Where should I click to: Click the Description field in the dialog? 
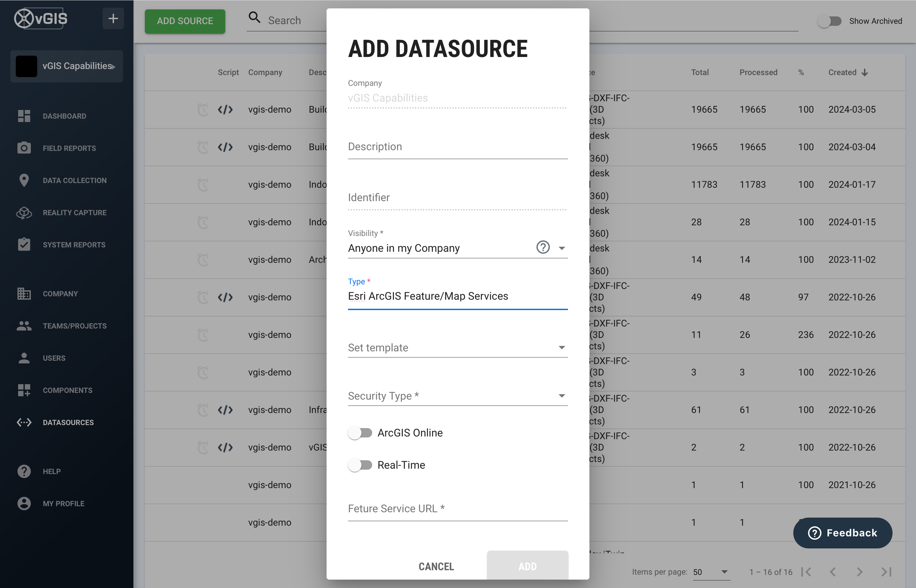point(457,147)
